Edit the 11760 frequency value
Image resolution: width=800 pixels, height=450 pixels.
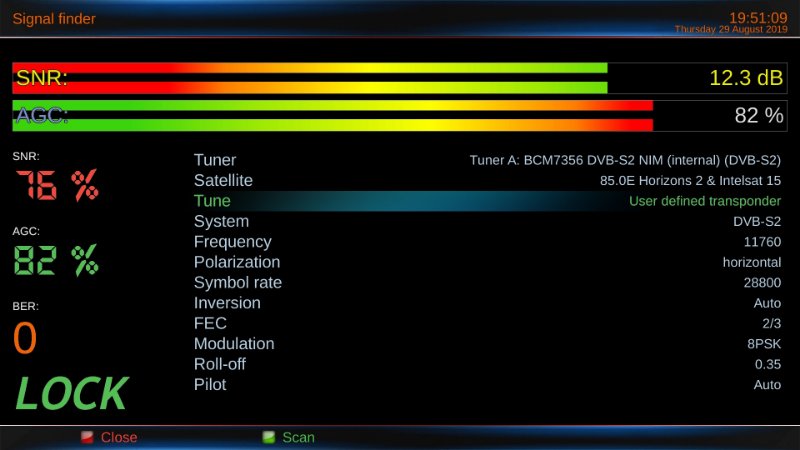762,242
